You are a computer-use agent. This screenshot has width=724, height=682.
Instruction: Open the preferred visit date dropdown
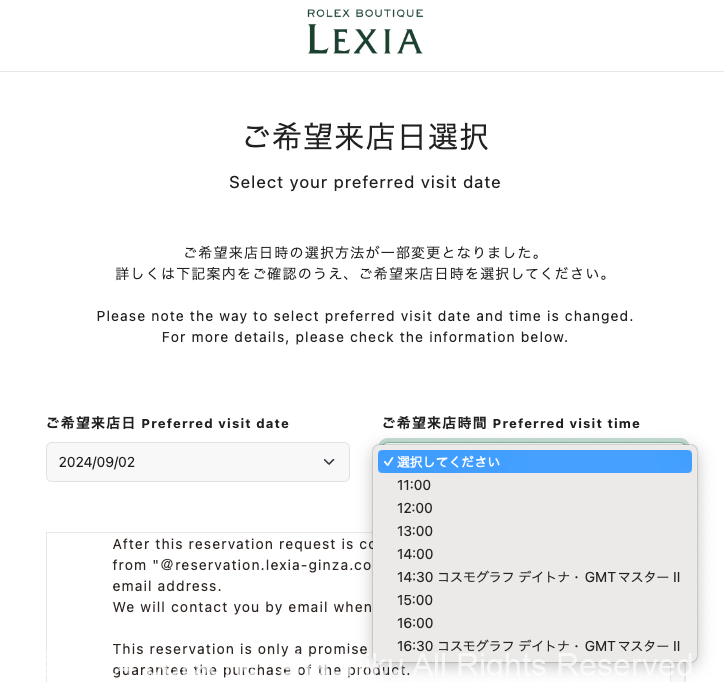point(197,462)
